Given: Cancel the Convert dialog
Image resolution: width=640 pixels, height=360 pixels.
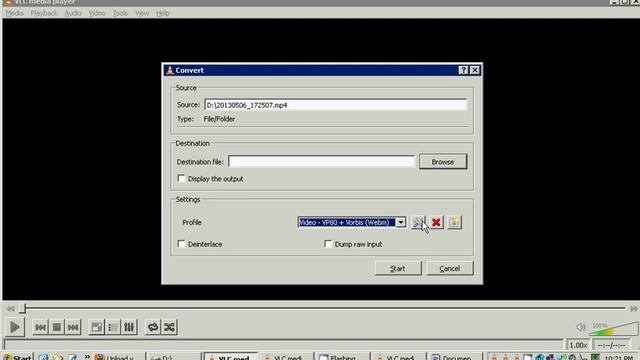Looking at the screenshot, I should 450,268.
